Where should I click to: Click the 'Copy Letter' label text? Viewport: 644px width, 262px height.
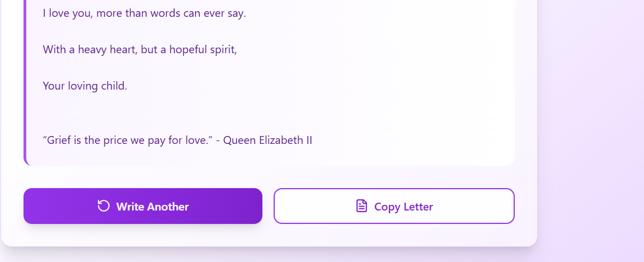point(403,207)
